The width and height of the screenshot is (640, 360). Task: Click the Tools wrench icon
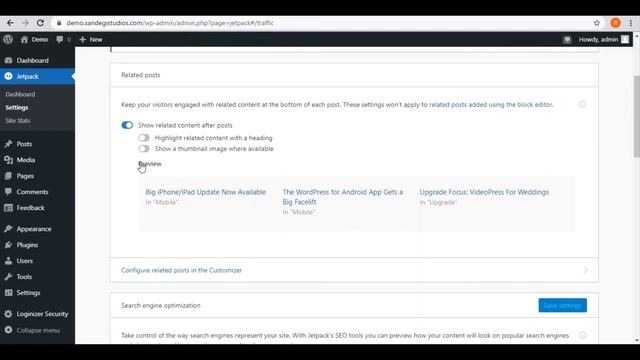9,277
